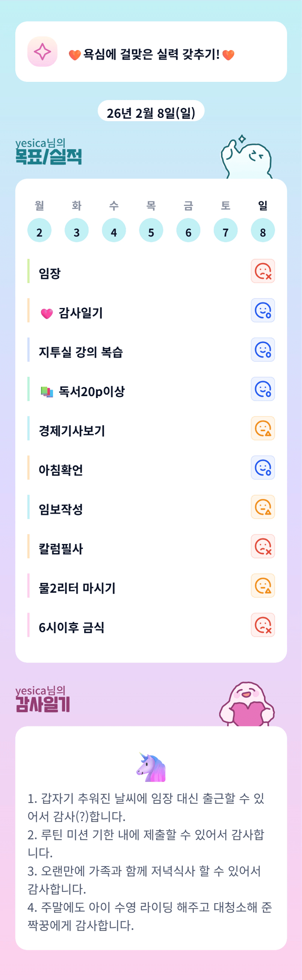Click the pink sparkle star icon
This screenshot has width=302, height=980.
[x=42, y=52]
